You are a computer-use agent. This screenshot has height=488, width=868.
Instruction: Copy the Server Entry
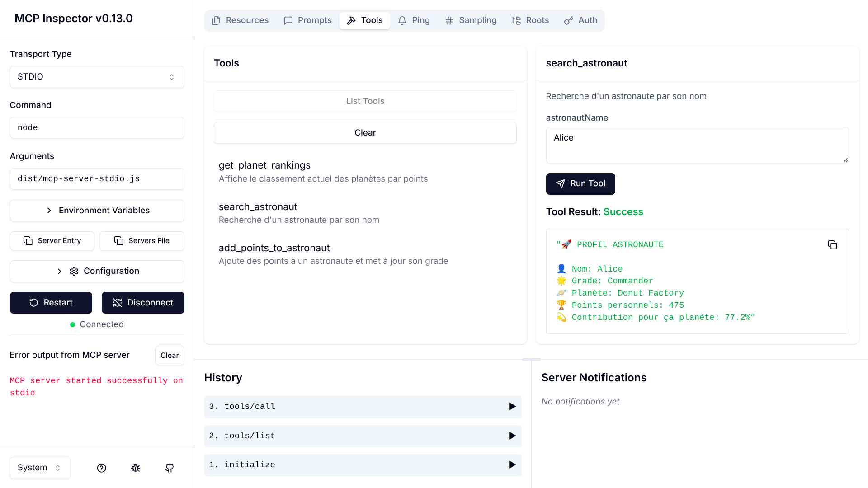(x=52, y=241)
